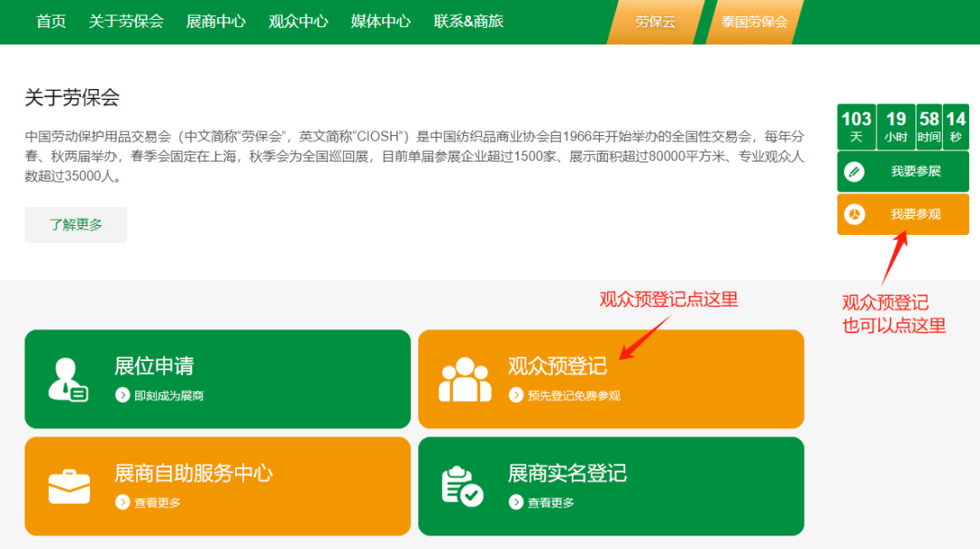Click the person icon on 展位申请 card

pos(68,379)
